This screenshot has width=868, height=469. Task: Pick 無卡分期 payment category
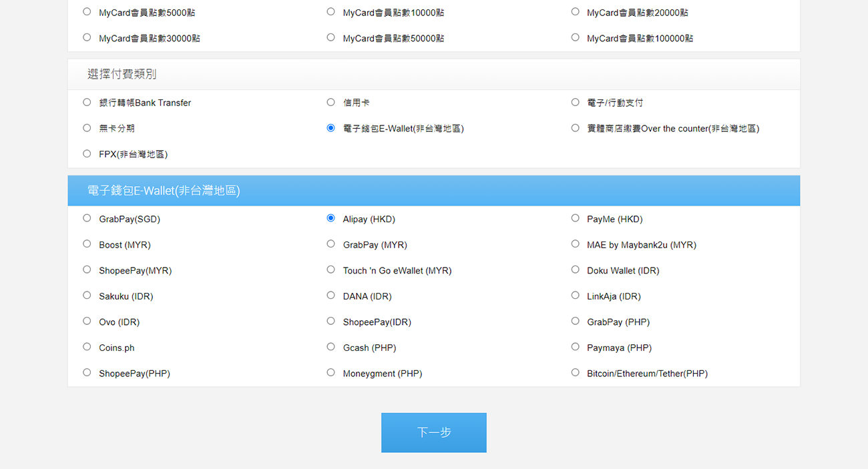[87, 128]
